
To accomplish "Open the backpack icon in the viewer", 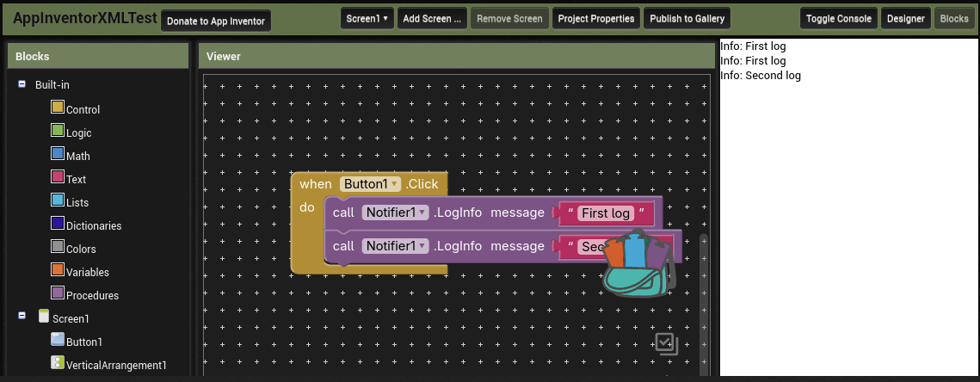I will click(638, 263).
